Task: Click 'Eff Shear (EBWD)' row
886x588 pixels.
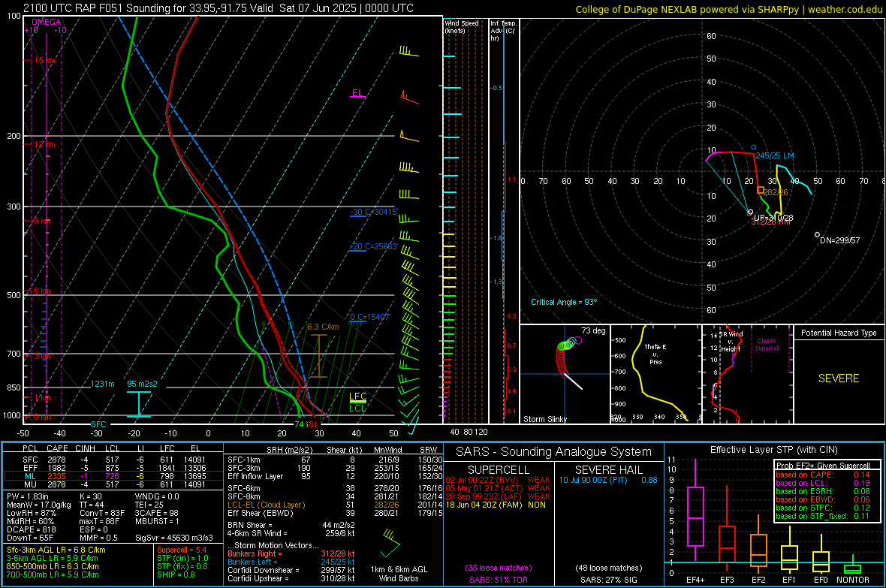Action: (335, 513)
